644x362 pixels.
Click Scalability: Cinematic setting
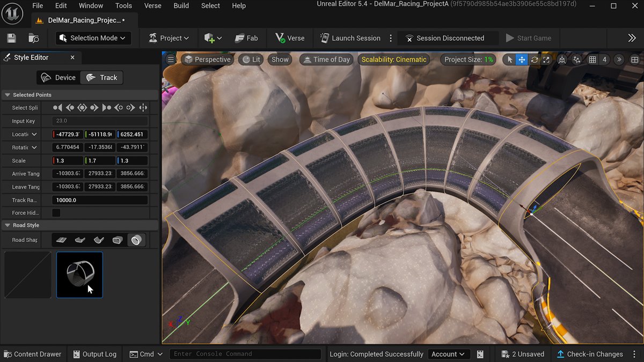[x=394, y=60]
